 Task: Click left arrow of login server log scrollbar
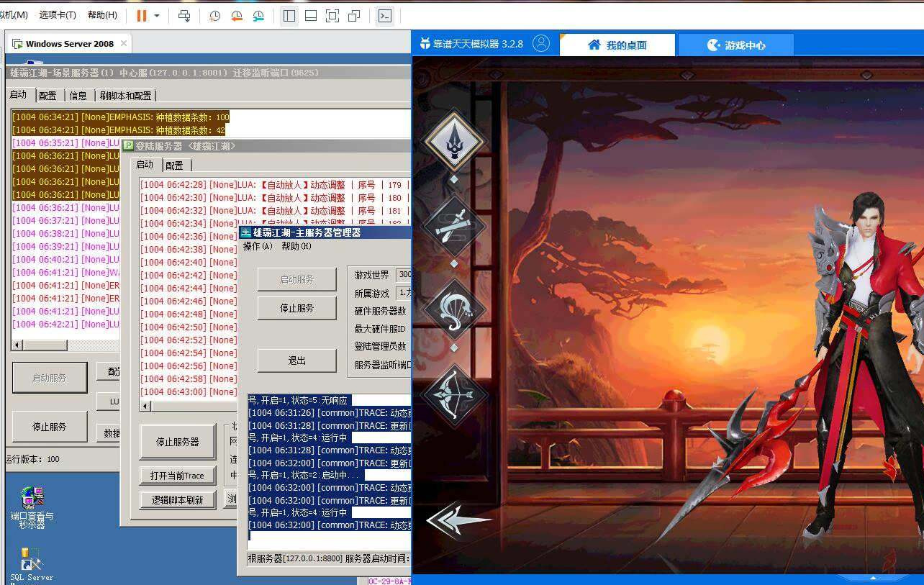[x=145, y=407]
